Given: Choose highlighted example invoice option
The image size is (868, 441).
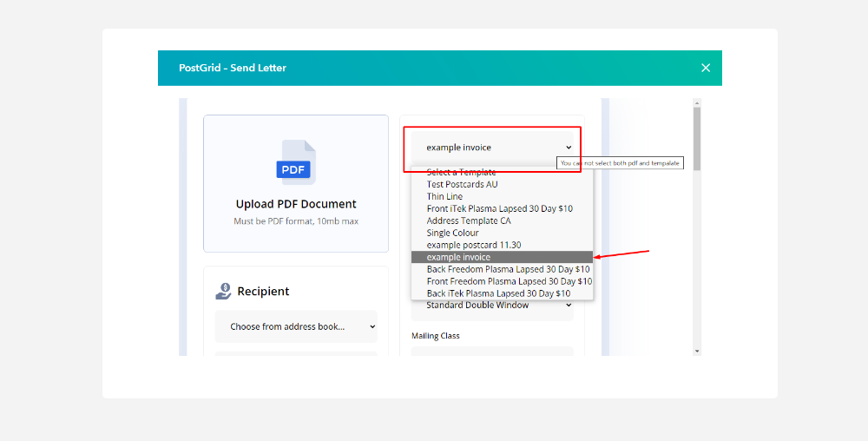Looking at the screenshot, I should pos(458,257).
